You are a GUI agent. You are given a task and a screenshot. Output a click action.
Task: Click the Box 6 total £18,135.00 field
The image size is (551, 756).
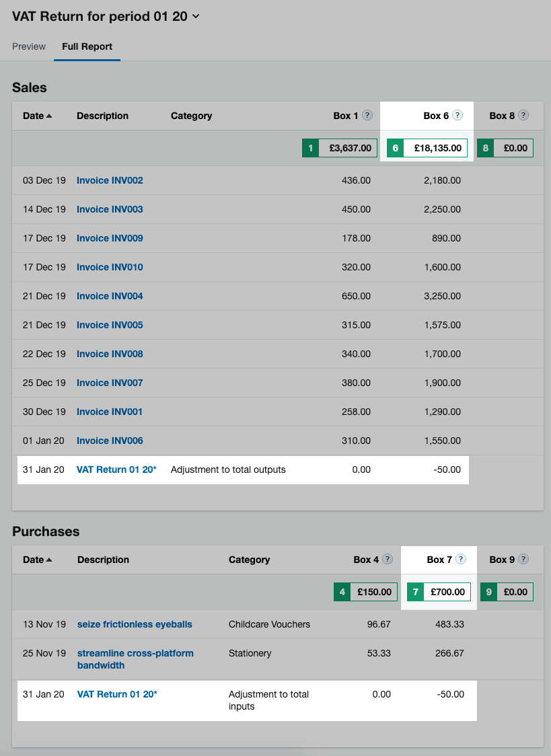pyautogui.click(x=435, y=148)
